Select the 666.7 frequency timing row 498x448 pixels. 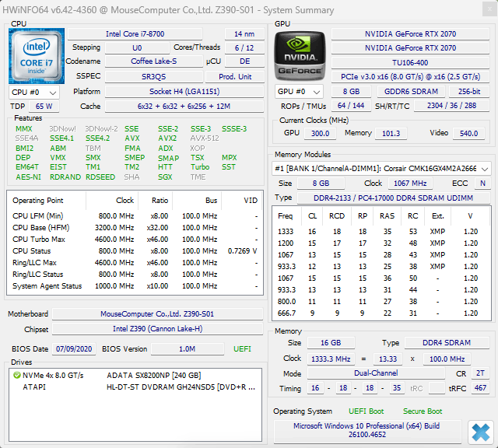pos(381,313)
